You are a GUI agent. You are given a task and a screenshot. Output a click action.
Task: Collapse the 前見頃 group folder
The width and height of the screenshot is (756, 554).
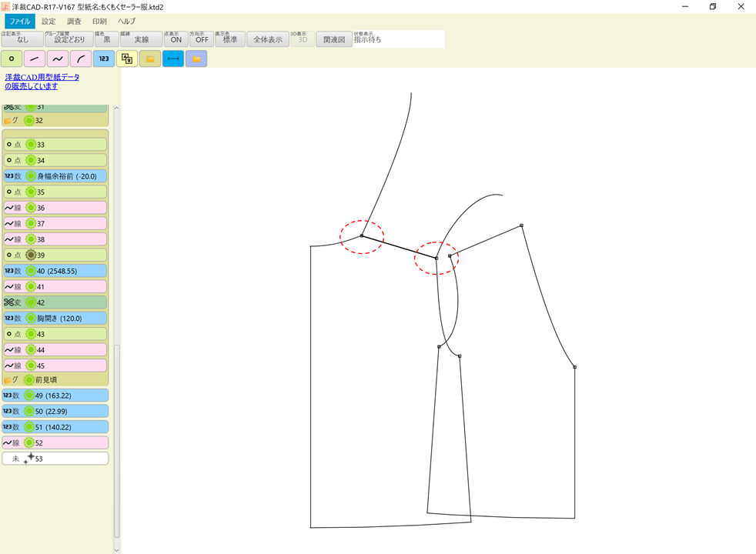8,379
